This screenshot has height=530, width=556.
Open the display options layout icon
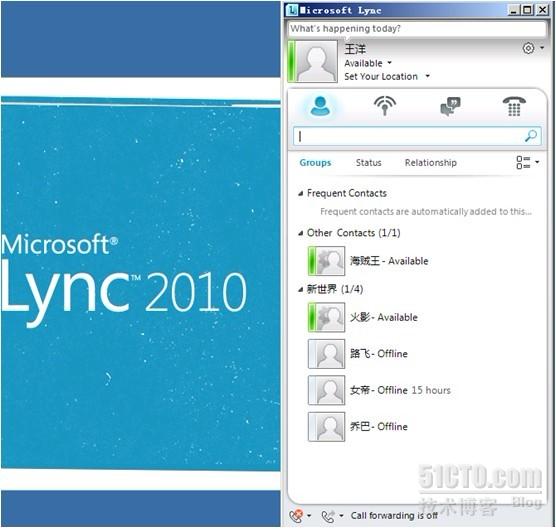click(523, 162)
